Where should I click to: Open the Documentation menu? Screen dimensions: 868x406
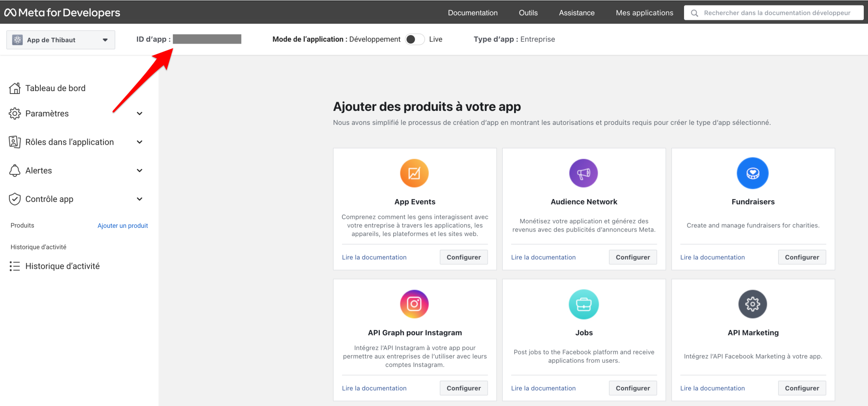click(473, 13)
